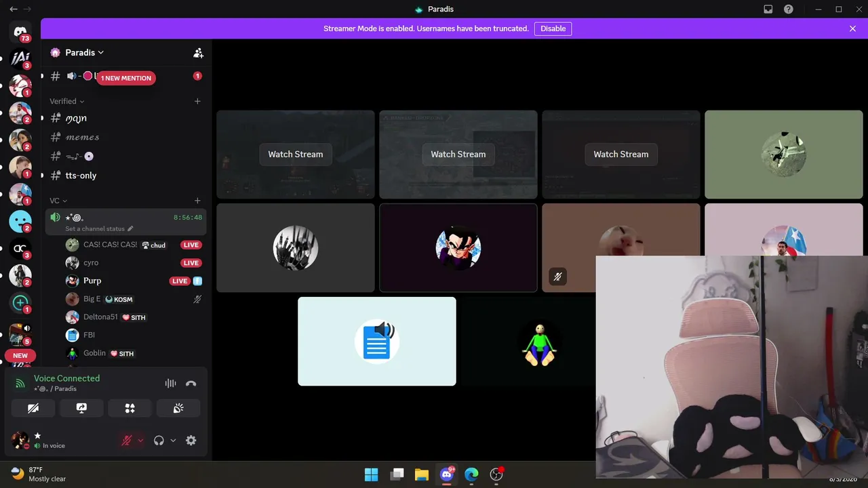
Task: Dismiss the Streamer Mode banner
Action: click(x=852, y=28)
